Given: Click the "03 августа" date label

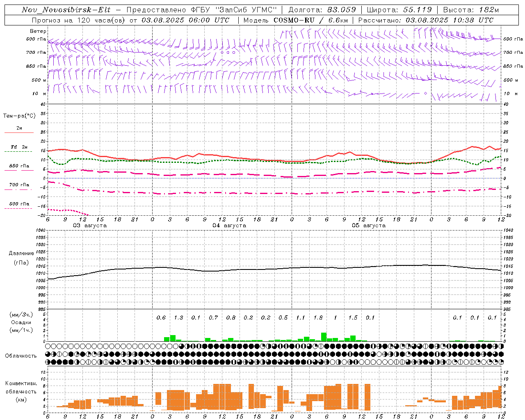Looking at the screenshot, I should 90,226.
